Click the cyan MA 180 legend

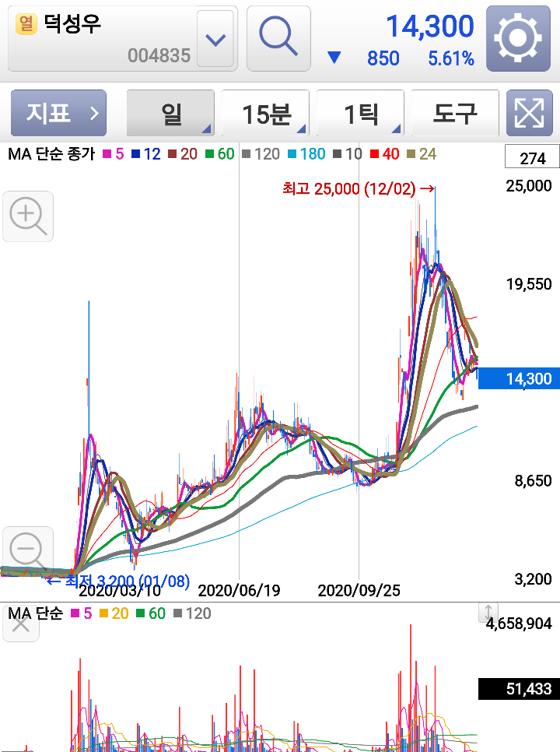306,154
